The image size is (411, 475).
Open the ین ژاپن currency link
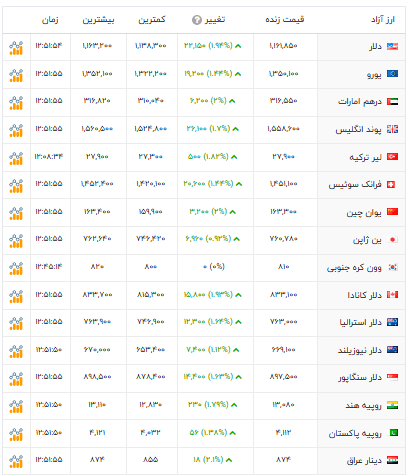click(367, 240)
